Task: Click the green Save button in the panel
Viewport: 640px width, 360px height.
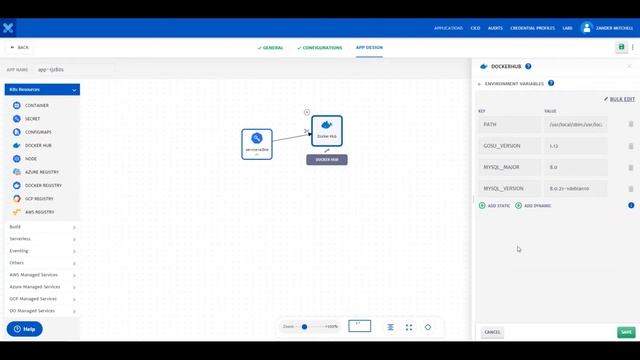Action: 626,332
